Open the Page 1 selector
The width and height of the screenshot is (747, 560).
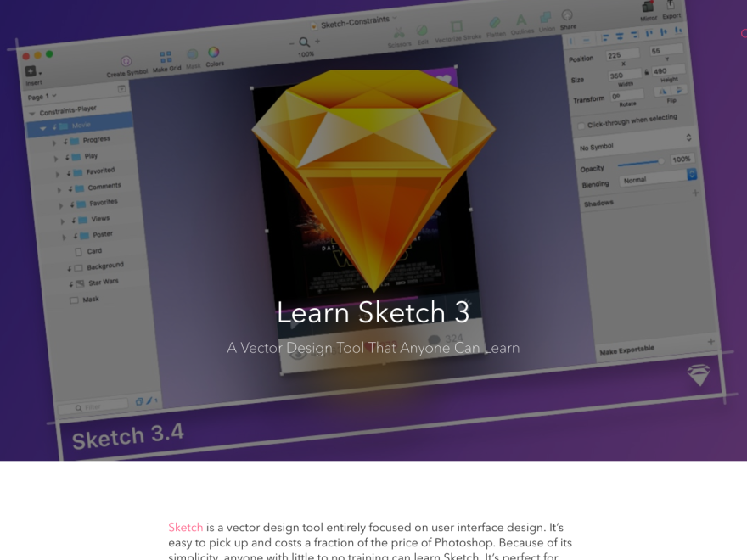coord(42,97)
